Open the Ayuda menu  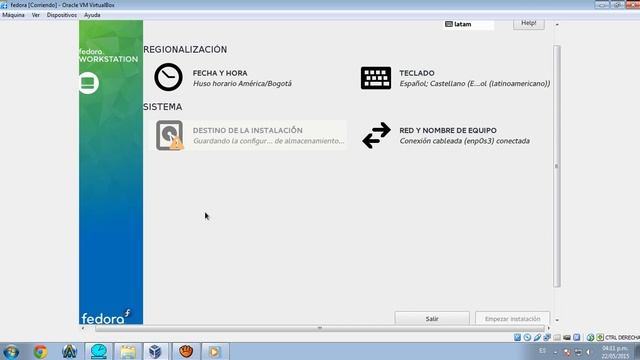(92, 15)
